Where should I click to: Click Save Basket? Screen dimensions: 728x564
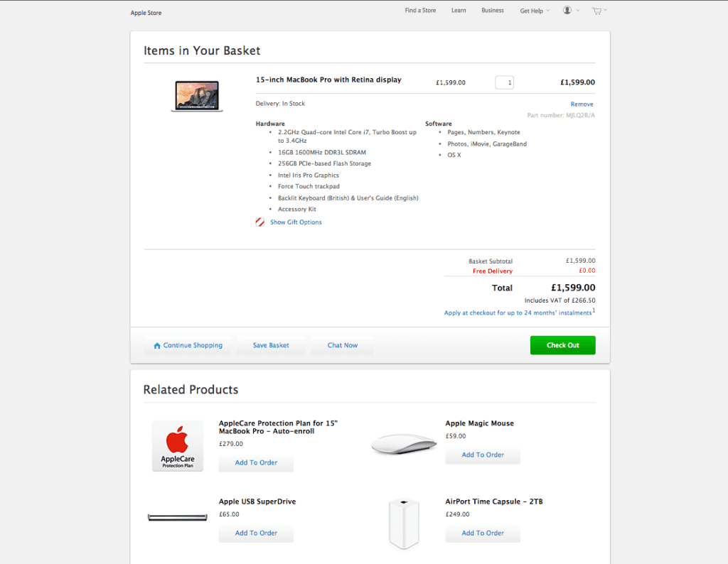point(270,345)
